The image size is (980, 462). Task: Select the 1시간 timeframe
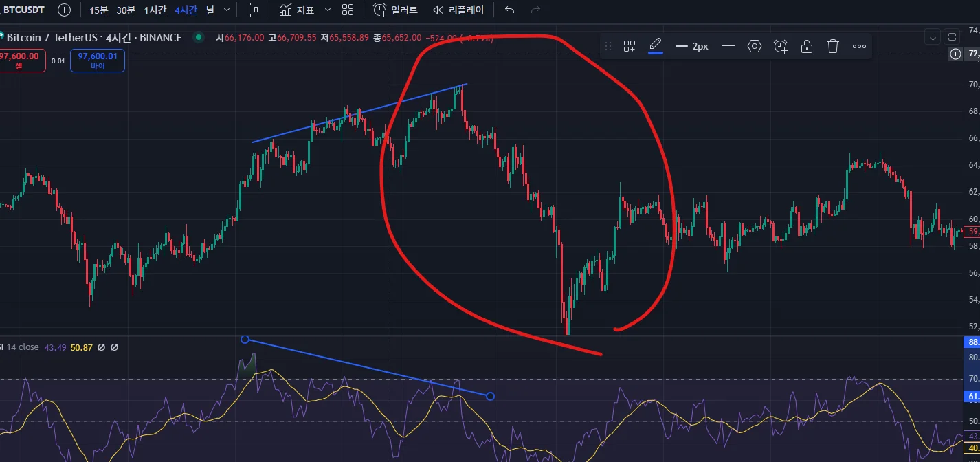(155, 10)
